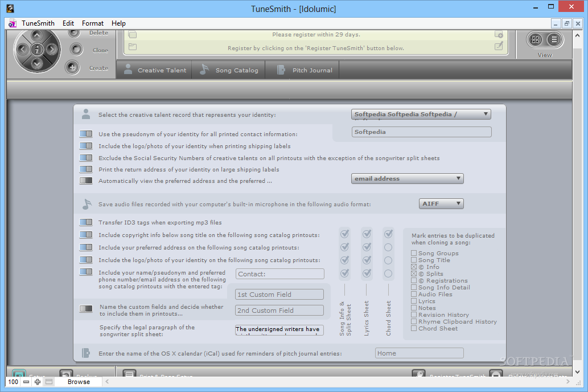Click the horizontal scrollbar right arrow
This screenshot has height=392, width=588.
pyautogui.click(x=568, y=382)
